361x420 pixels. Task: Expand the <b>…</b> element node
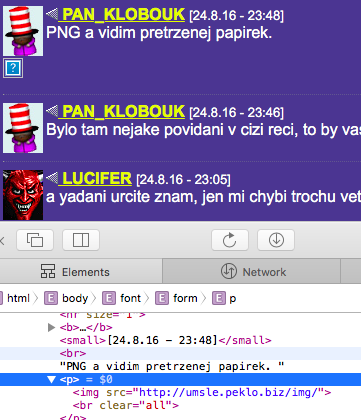[51, 327]
